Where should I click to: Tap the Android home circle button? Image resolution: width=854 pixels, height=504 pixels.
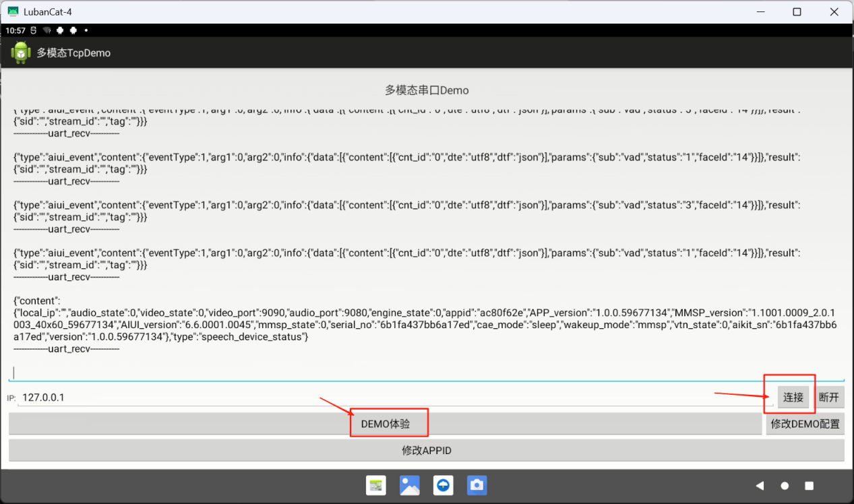(785, 486)
